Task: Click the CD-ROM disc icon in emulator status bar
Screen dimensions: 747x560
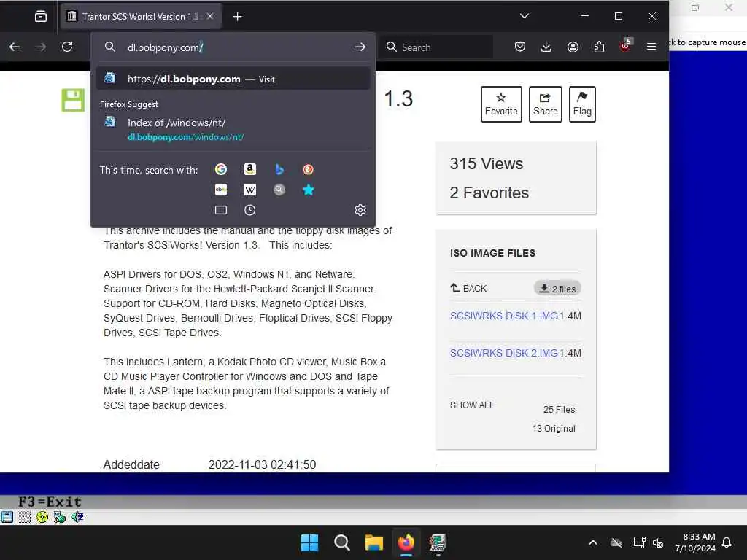Action: tap(42, 517)
